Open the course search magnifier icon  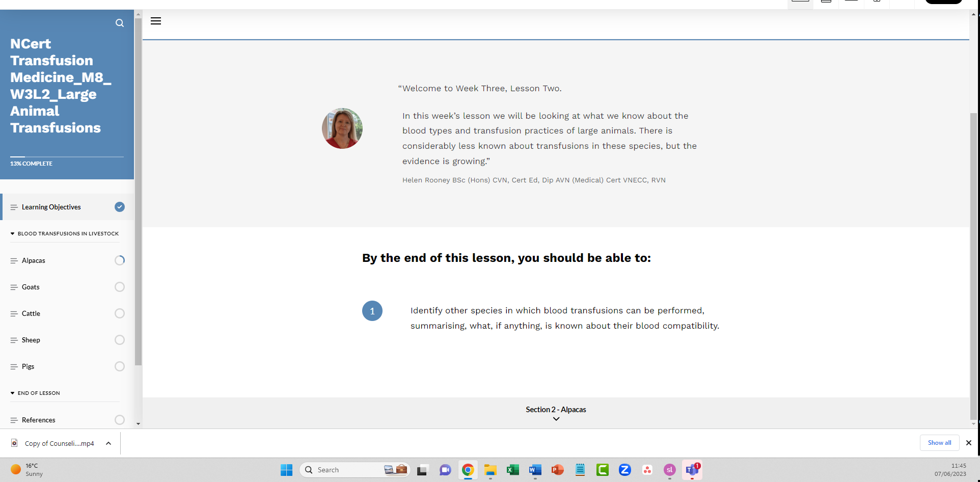click(120, 23)
